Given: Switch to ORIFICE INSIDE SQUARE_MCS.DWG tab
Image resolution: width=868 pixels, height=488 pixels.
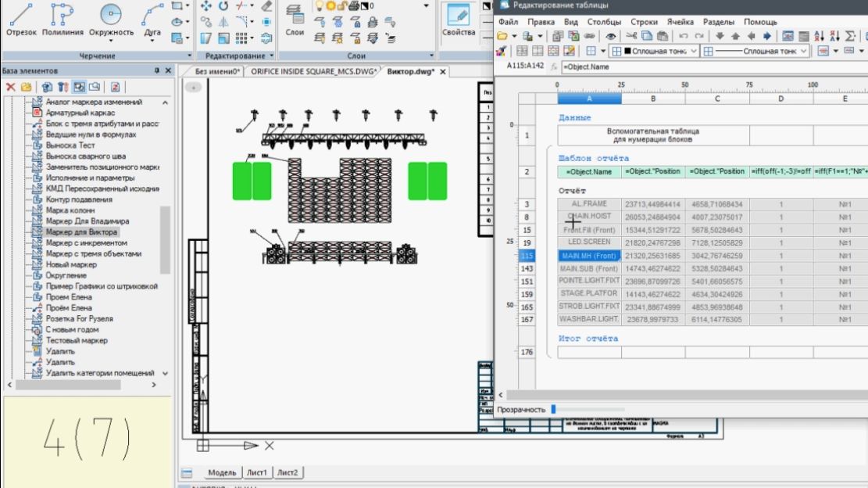Looking at the screenshot, I should 313,71.
